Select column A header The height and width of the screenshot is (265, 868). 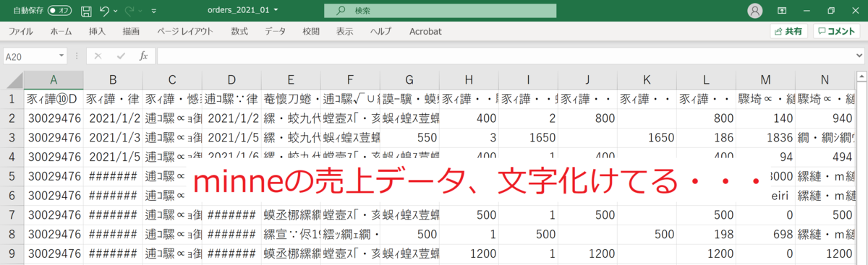pos(54,79)
